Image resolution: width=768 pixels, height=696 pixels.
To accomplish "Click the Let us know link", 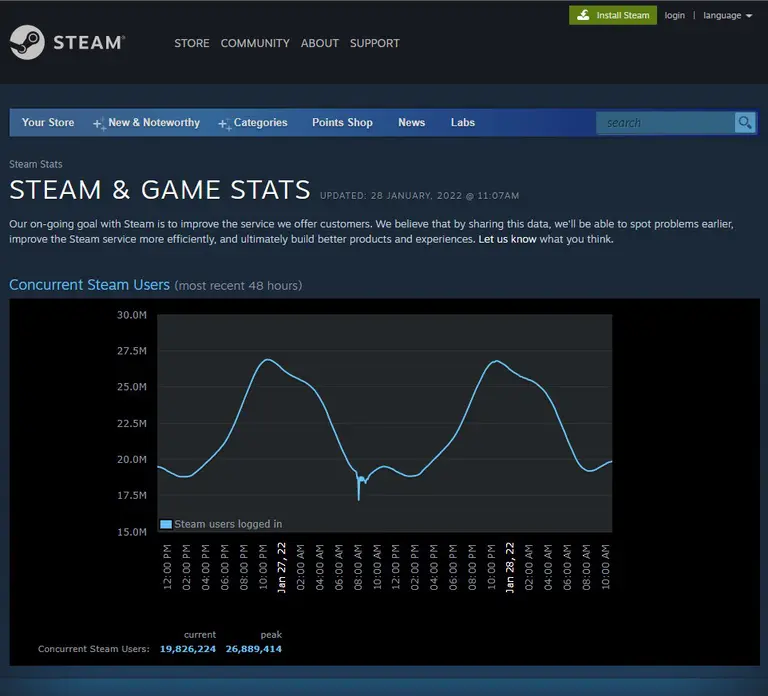I will point(507,239).
